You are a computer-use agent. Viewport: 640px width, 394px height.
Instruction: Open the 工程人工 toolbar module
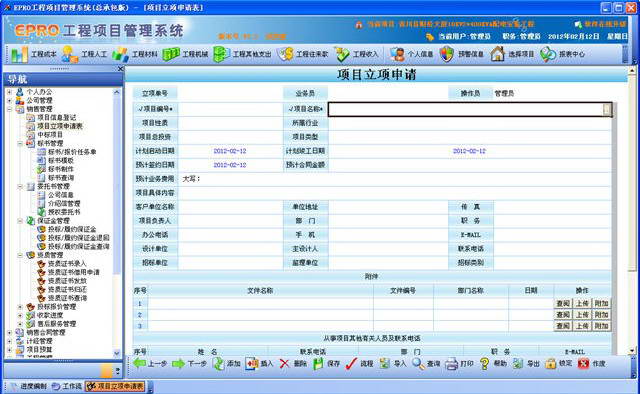pyautogui.click(x=84, y=54)
